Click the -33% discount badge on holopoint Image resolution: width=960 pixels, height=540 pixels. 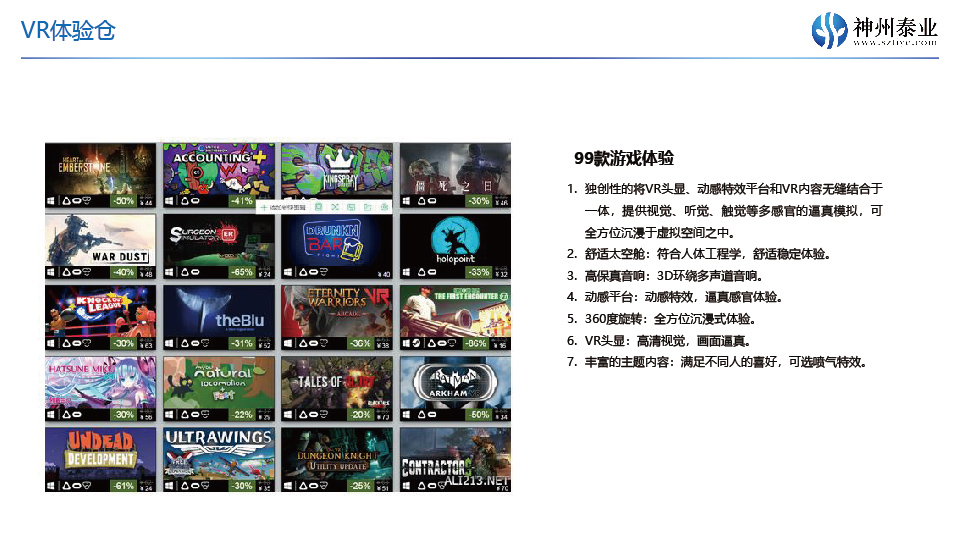[479, 272]
